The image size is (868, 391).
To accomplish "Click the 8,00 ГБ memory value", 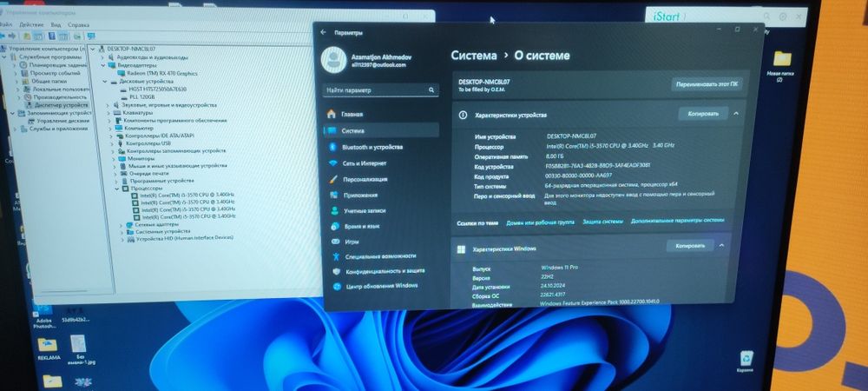I will [555, 156].
